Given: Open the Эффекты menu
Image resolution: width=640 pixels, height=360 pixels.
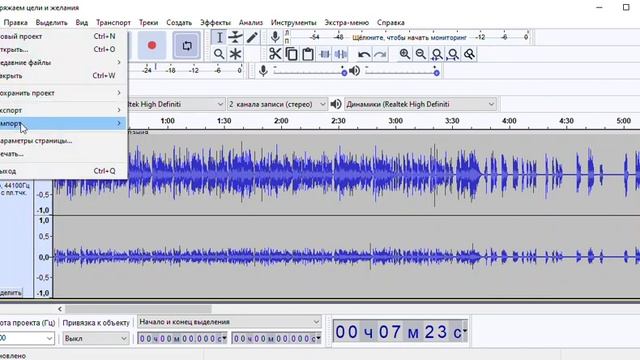Looking at the screenshot, I should [x=215, y=22].
